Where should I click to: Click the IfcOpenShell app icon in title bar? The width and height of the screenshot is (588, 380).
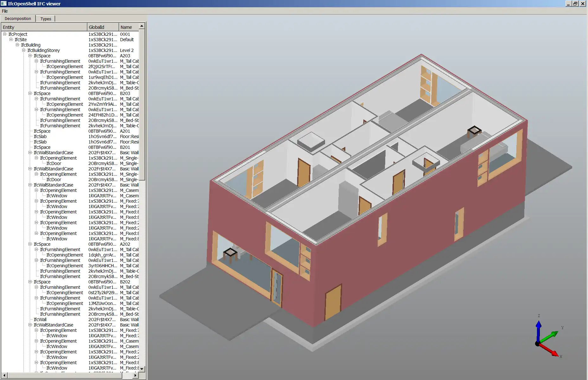(3, 3)
